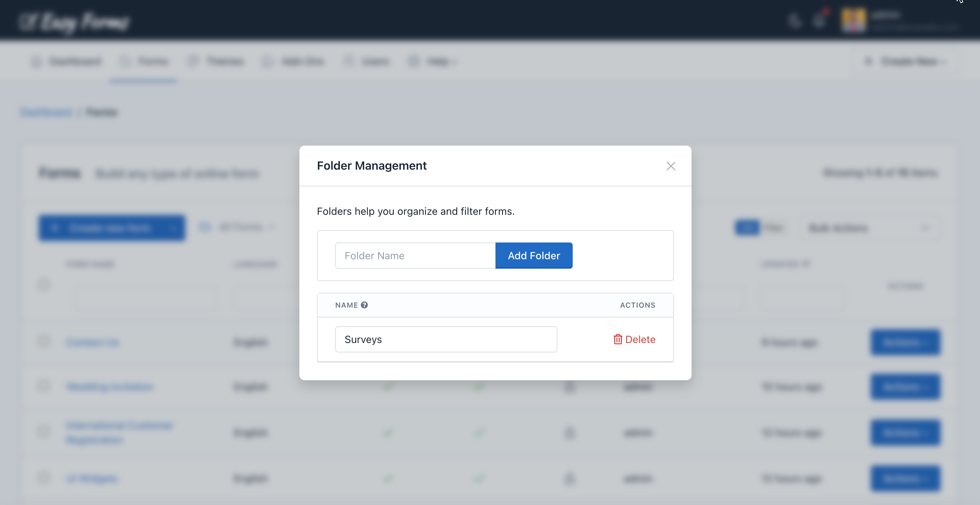Image resolution: width=980 pixels, height=505 pixels.
Task: Toggle the select-all checkbox in forms table
Action: (x=43, y=284)
